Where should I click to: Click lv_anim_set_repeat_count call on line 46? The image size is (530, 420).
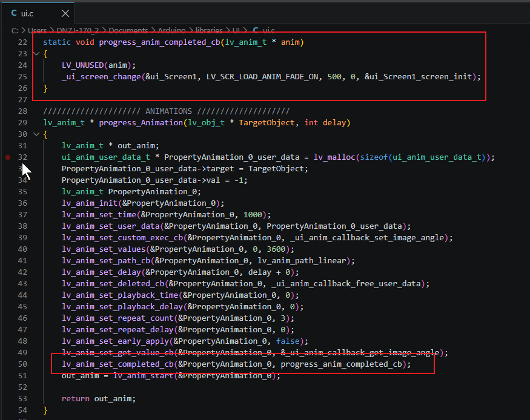pyautogui.click(x=118, y=318)
